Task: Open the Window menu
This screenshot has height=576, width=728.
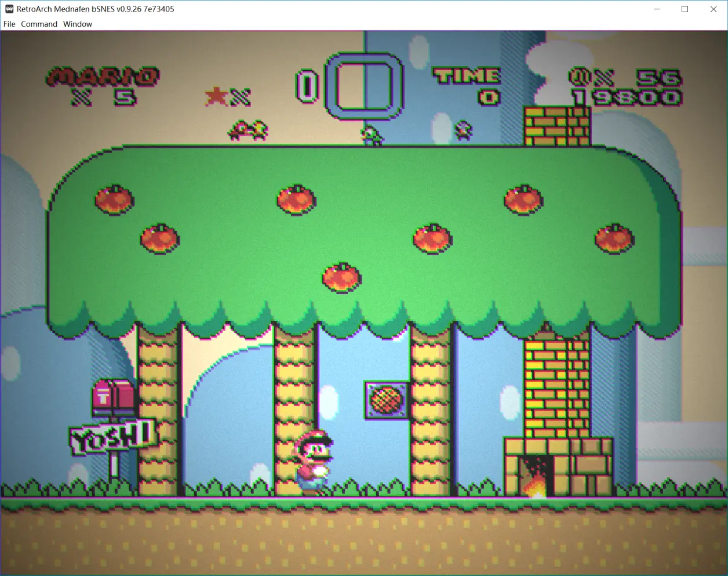Action: [x=78, y=24]
